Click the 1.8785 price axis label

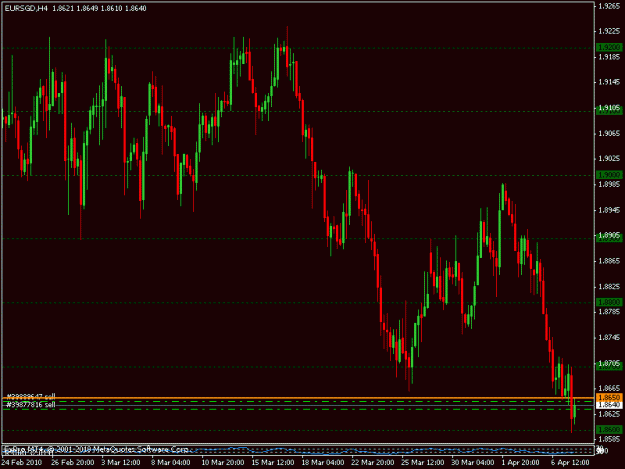(610, 312)
